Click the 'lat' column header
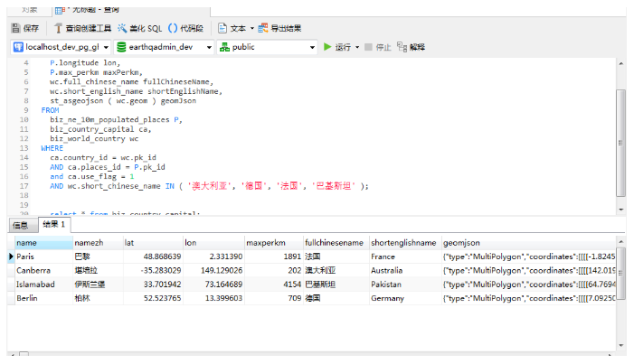Viewport: 634px width, 364px height. pyautogui.click(x=153, y=243)
